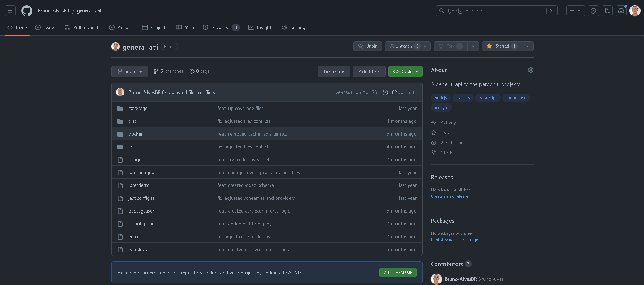
Task: Click Bruno-AlvesBR owner breadcrumb link
Action: click(54, 11)
